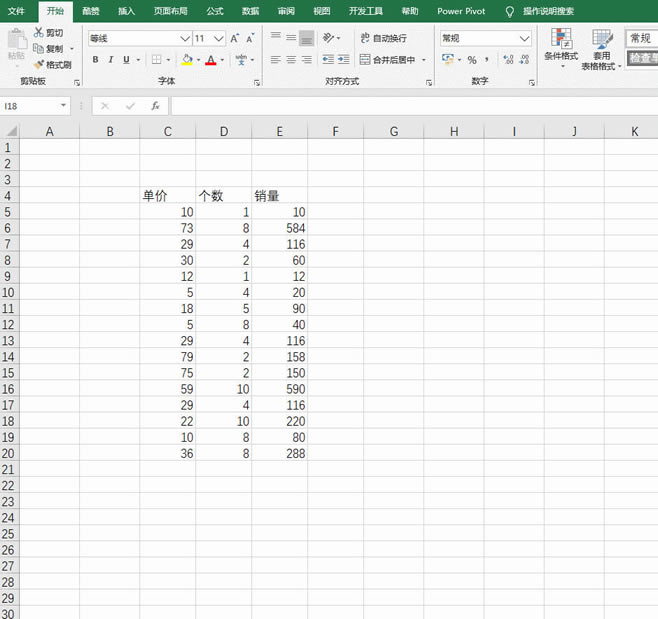The width and height of the screenshot is (658, 619).
Task: Click the cell borders icon
Action: coord(157,60)
